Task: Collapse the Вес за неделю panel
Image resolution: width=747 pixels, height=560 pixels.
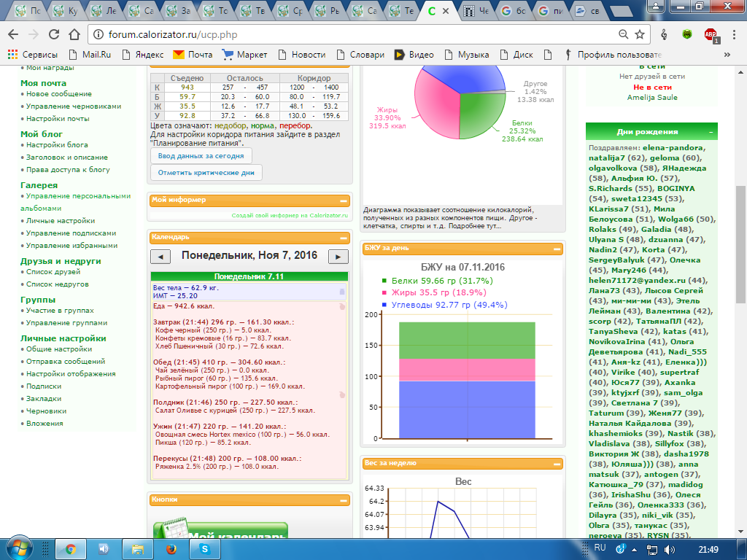Action: [x=556, y=464]
